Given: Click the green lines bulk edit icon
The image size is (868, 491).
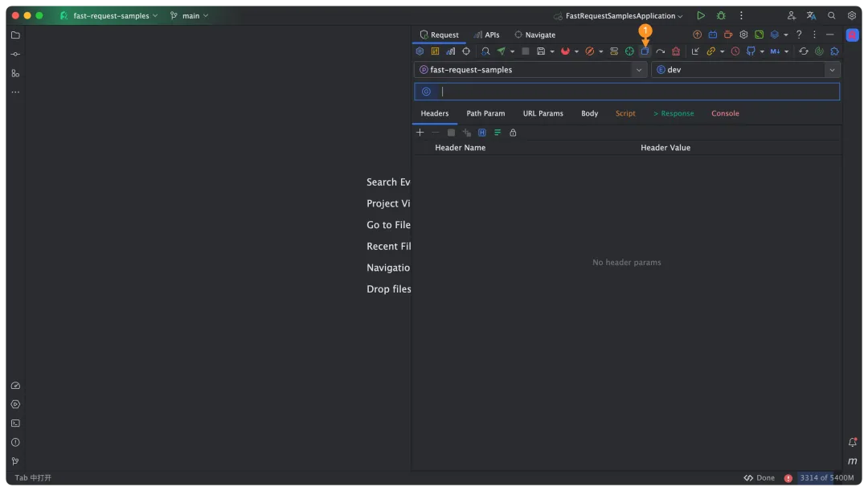Looking at the screenshot, I should [497, 133].
